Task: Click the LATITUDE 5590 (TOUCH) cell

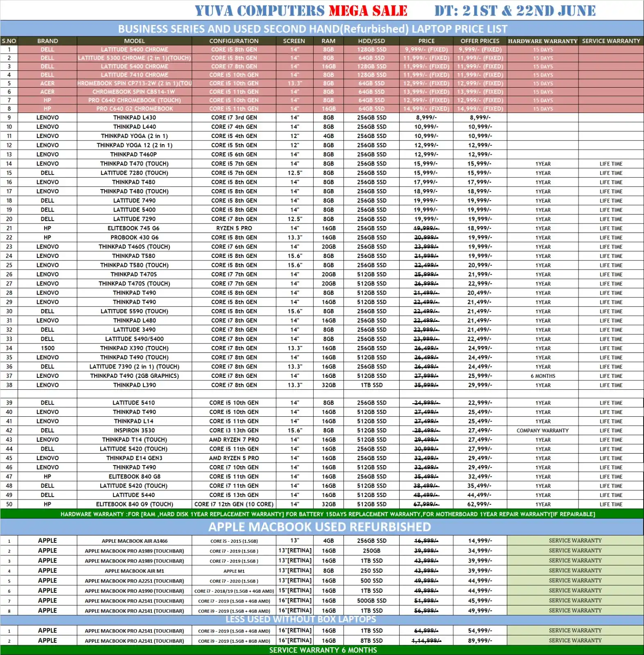Action: coord(134,312)
